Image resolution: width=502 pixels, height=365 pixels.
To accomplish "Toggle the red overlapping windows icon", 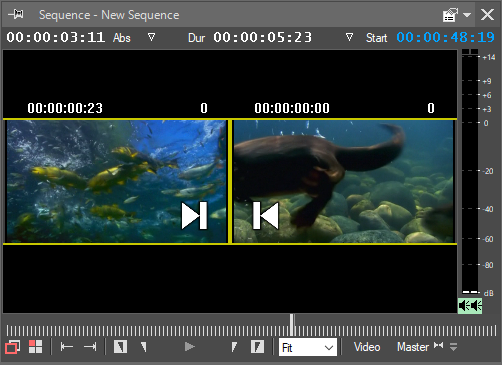I will tap(13, 347).
